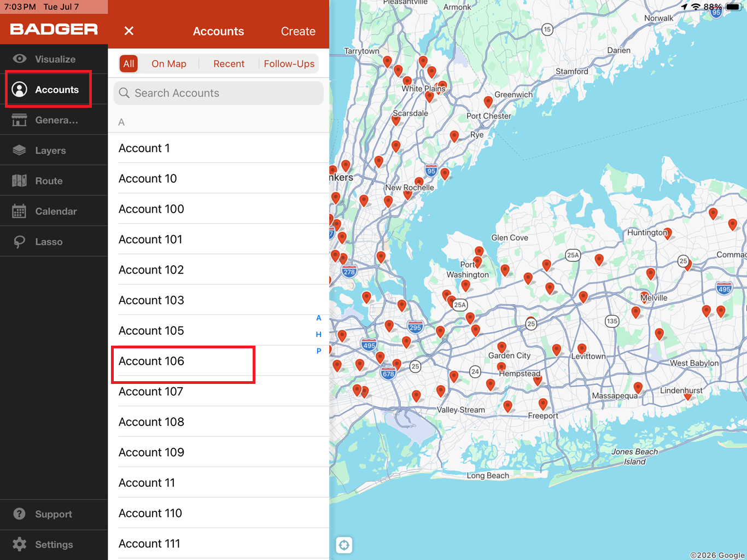The width and height of the screenshot is (747, 560).
Task: Select Calendar menu label
Action: point(56,211)
